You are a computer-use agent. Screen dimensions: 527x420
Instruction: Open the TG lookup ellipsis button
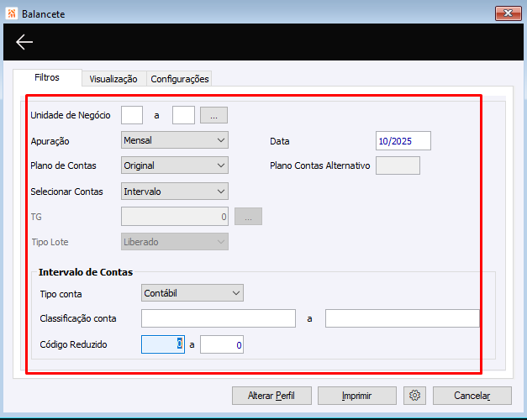[249, 217]
